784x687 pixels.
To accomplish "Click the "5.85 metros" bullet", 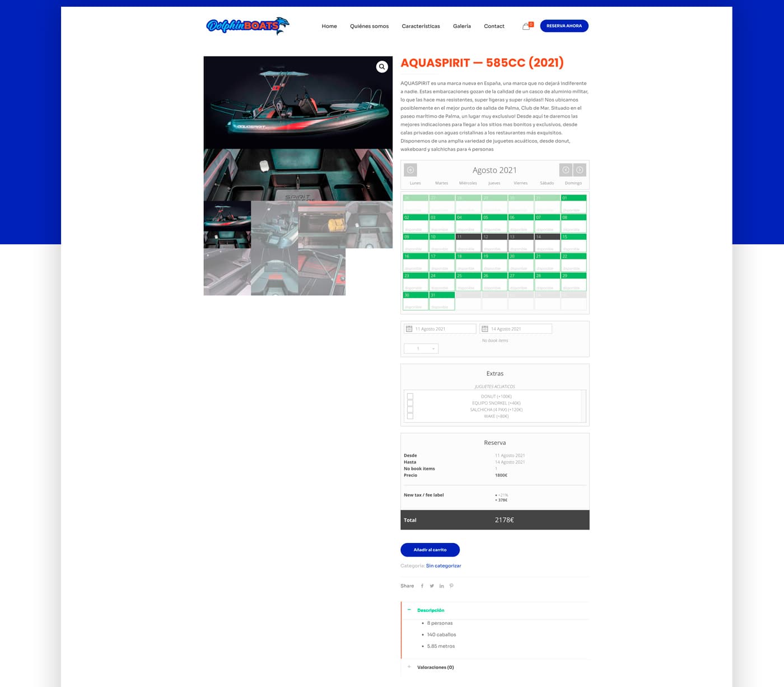I will 441,646.
